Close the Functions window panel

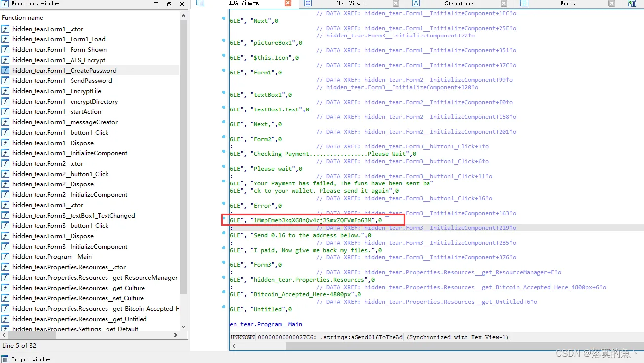coord(182,4)
